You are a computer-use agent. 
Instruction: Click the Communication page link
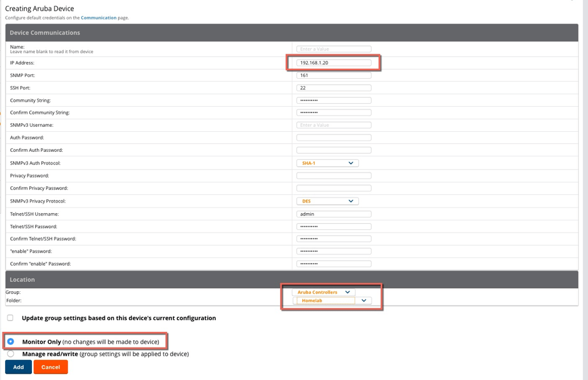[x=98, y=17]
